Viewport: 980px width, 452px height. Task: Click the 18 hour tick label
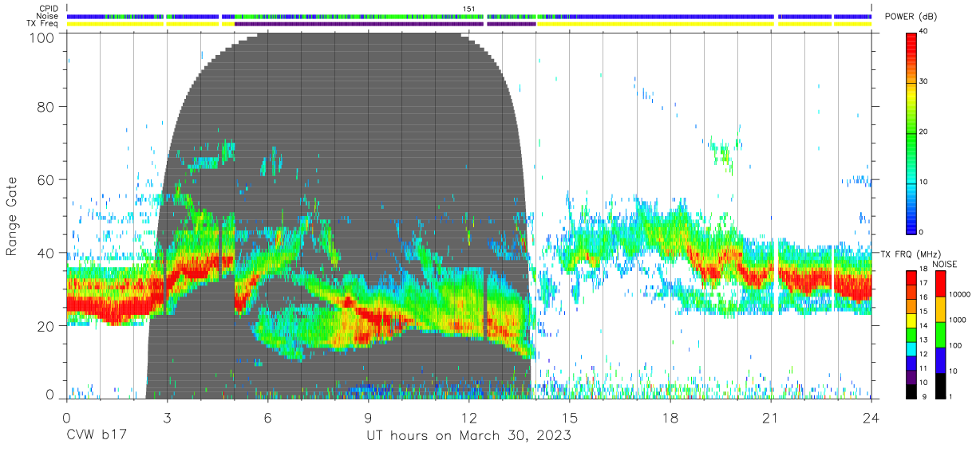click(670, 416)
